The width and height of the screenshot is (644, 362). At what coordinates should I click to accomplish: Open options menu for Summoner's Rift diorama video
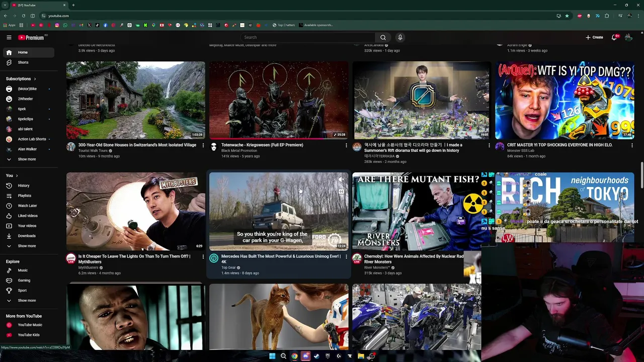[489, 146]
